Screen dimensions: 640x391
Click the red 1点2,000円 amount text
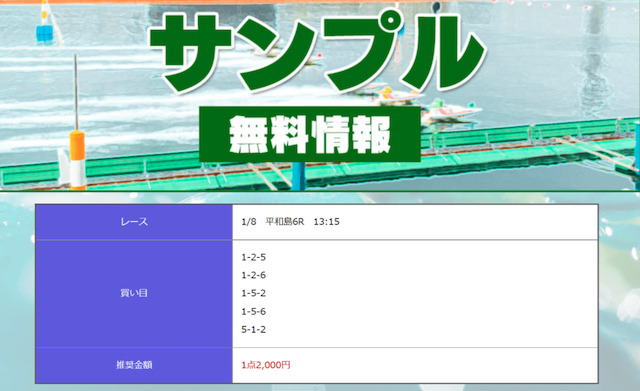(266, 365)
